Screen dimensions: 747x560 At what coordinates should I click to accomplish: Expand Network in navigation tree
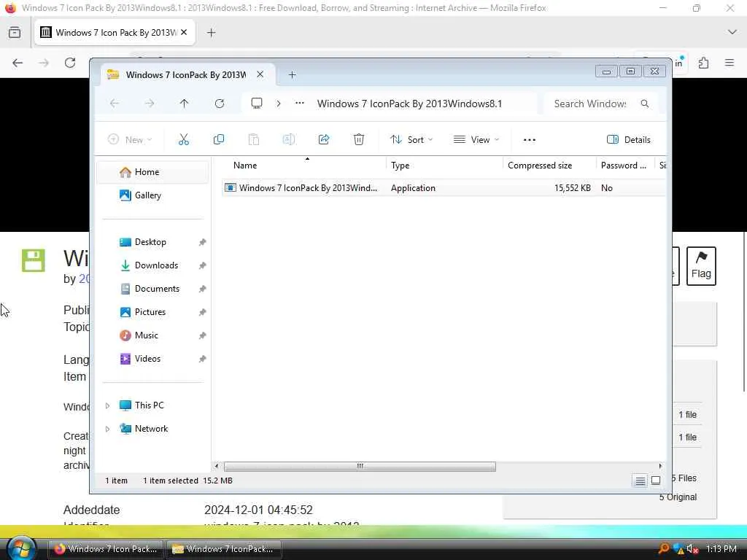pos(108,429)
